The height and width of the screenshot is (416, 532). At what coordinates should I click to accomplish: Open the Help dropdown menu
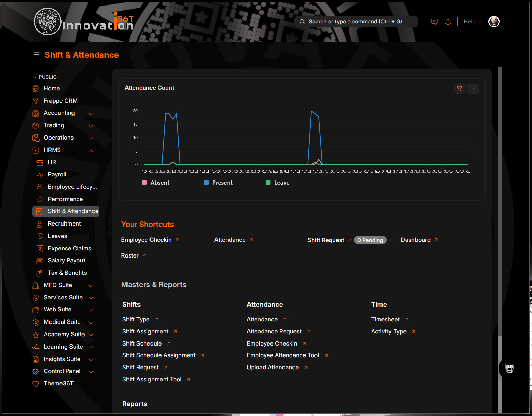(x=472, y=22)
